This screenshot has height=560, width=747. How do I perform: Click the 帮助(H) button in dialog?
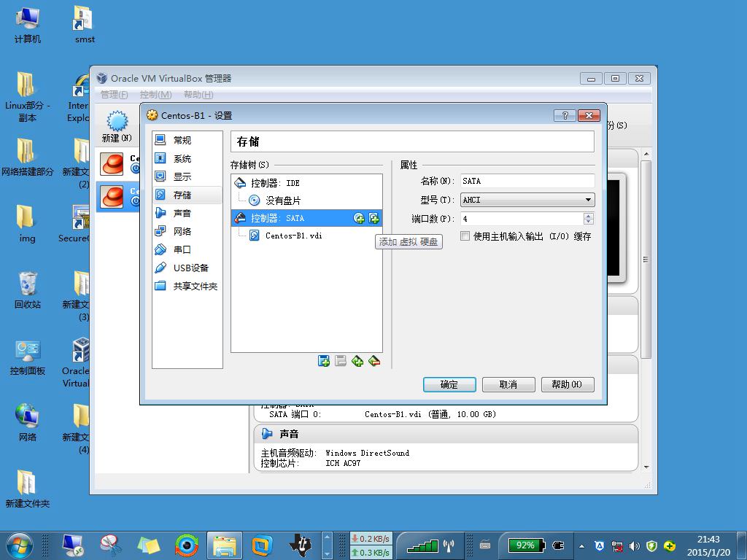[x=568, y=384]
